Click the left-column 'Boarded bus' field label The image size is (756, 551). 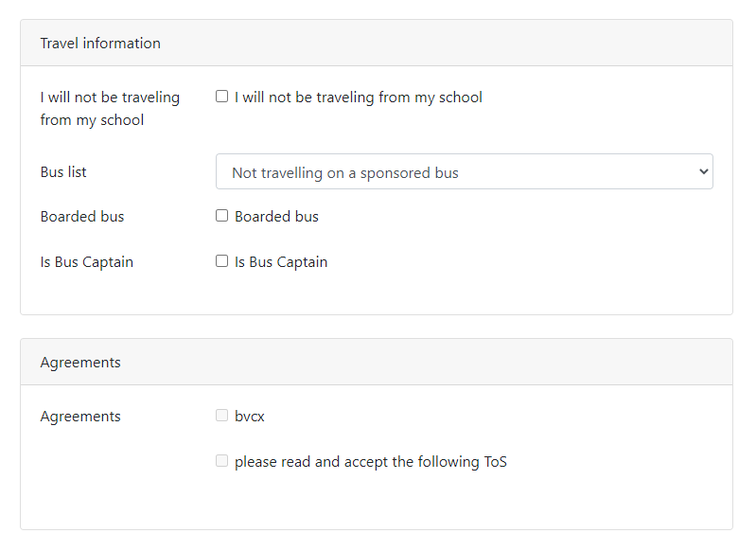(82, 217)
